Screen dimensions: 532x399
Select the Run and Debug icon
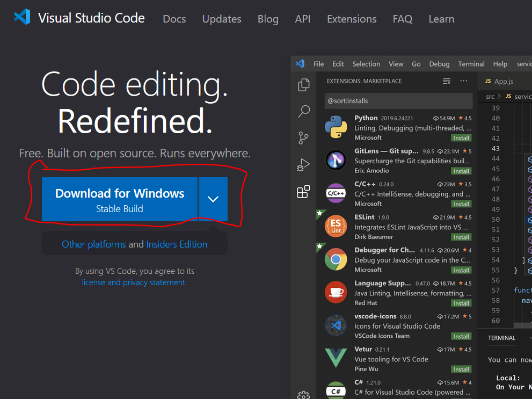pyautogui.click(x=303, y=165)
